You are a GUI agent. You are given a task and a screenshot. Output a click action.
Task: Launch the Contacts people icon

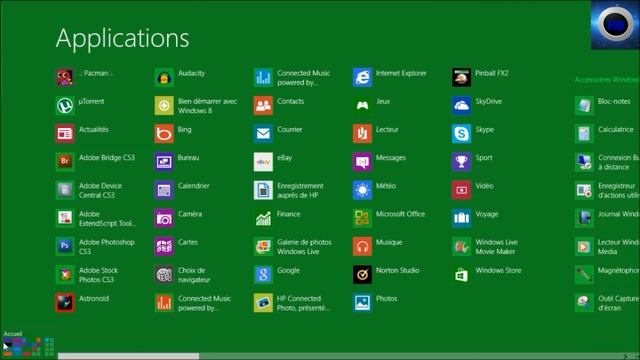click(x=263, y=105)
